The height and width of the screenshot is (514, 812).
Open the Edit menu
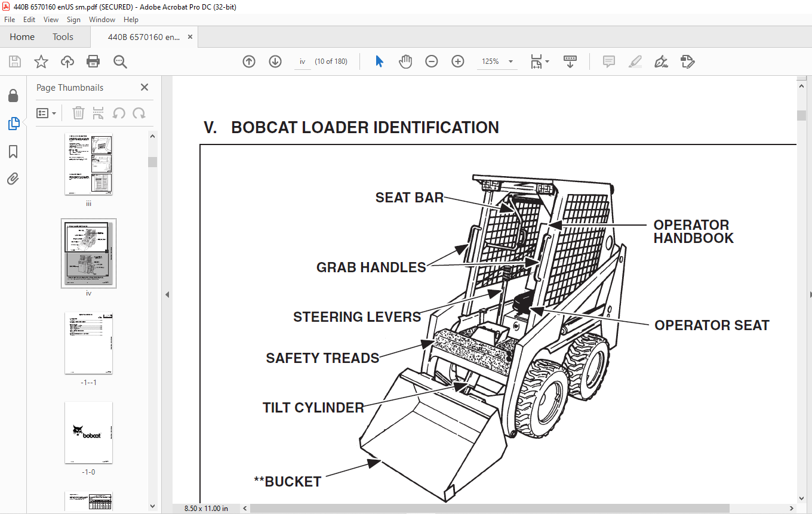coord(29,20)
